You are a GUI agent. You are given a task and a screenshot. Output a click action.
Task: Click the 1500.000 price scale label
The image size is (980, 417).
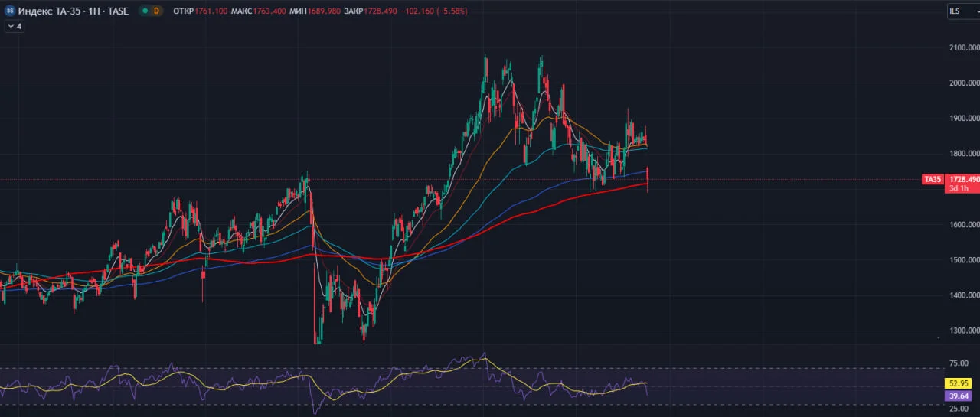click(x=964, y=260)
